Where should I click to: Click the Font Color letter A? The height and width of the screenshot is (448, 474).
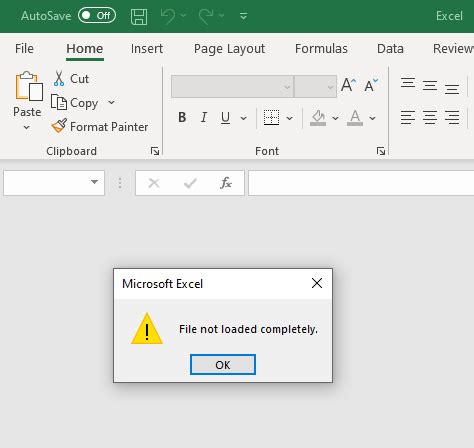pos(355,118)
